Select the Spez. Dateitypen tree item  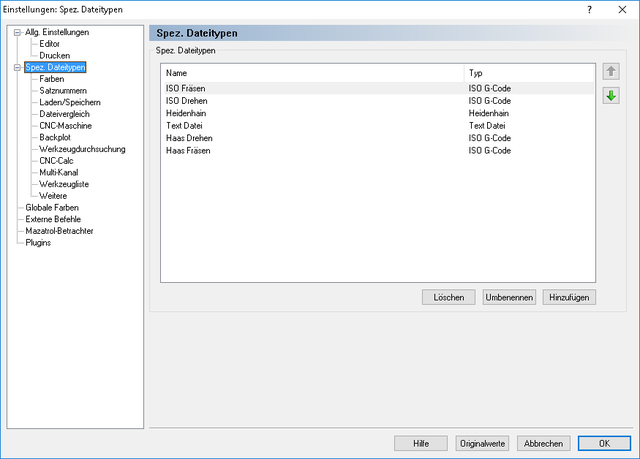point(55,67)
